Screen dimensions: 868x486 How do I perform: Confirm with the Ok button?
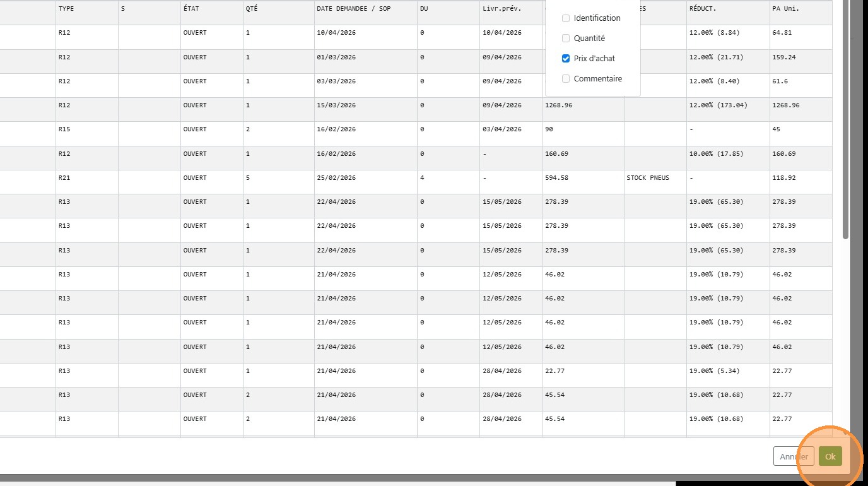(830, 456)
